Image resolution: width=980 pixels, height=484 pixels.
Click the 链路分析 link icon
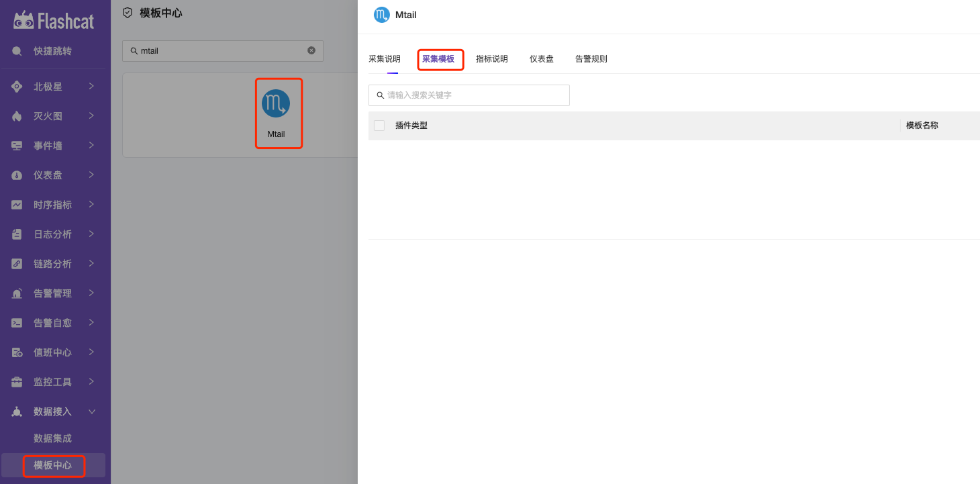coord(17,264)
